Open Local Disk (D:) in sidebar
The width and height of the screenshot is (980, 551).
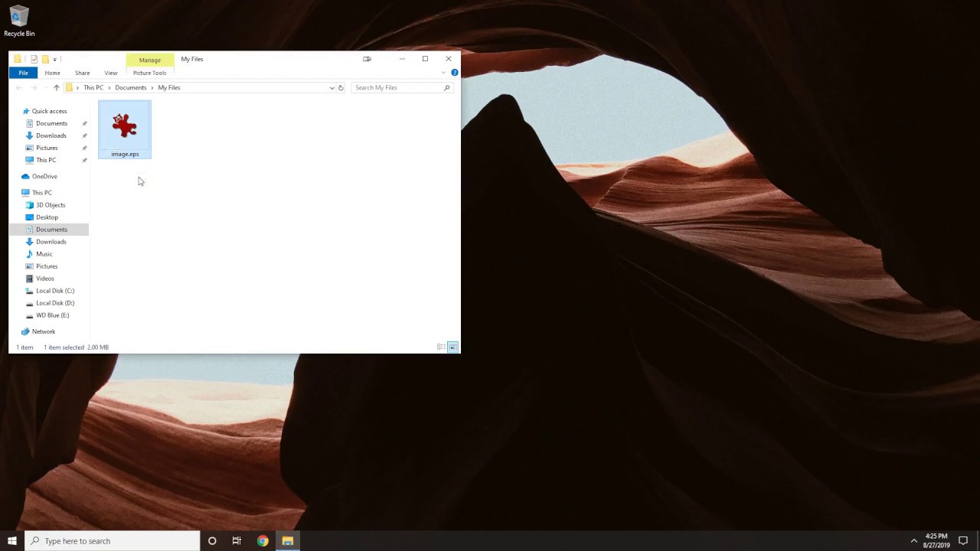[55, 303]
